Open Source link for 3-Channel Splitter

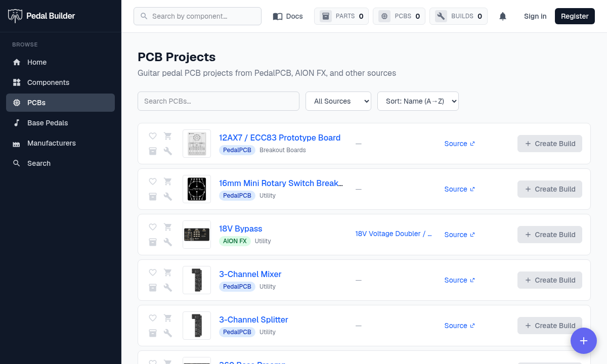[459, 326]
